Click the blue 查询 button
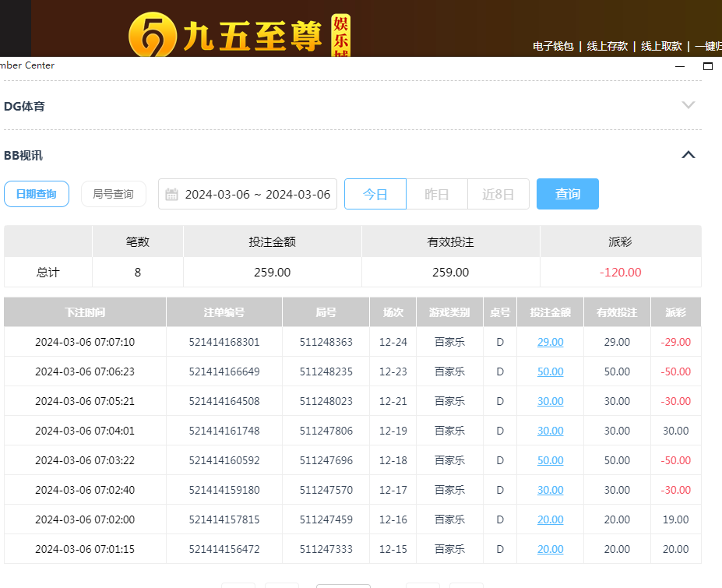Screen dimensions: 722x588 tap(567, 194)
